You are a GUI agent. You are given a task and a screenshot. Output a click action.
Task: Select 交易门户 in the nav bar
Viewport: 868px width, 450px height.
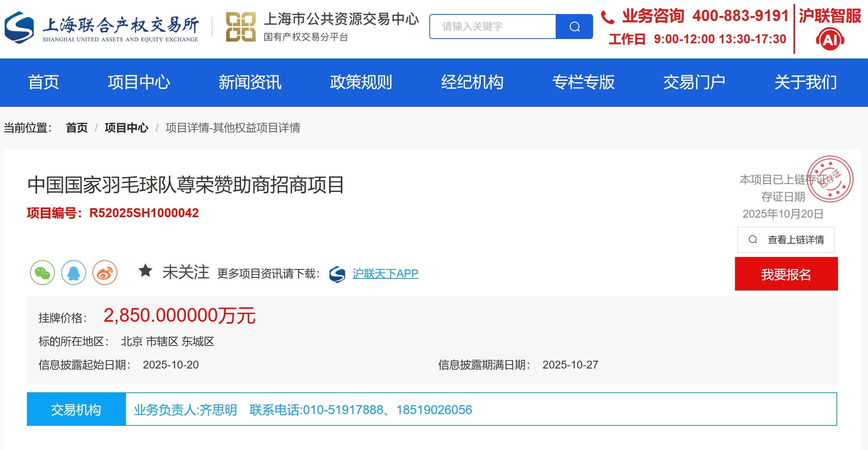pos(694,82)
